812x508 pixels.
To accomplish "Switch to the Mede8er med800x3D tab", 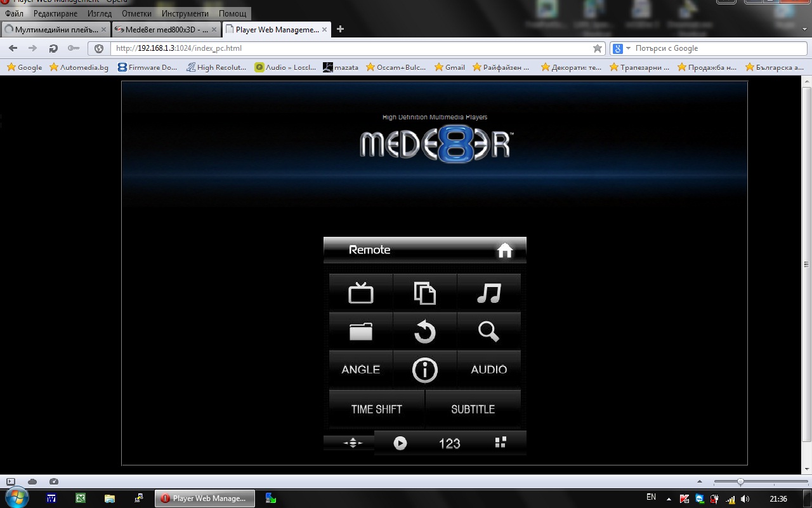I will [x=166, y=29].
